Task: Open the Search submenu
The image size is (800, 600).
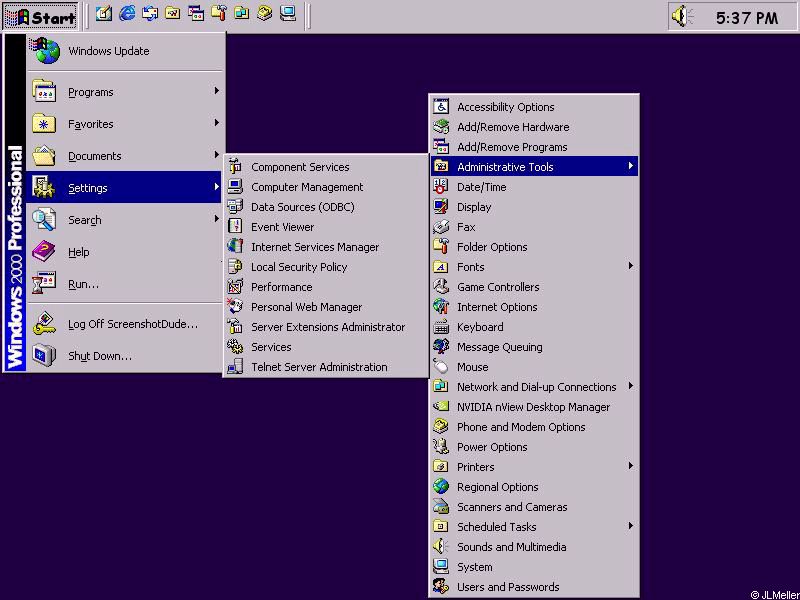Action: pos(126,220)
